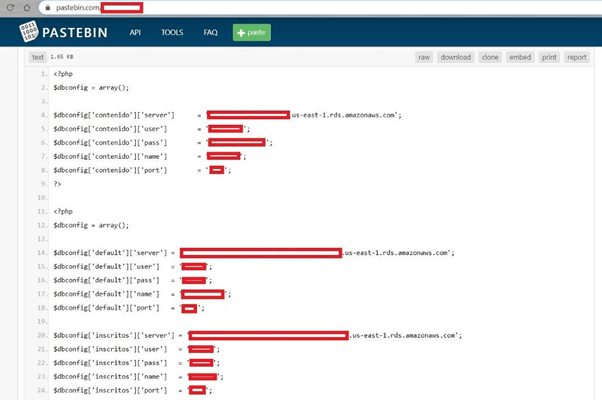Download the paste file
The height and width of the screenshot is (400, 602).
[455, 57]
